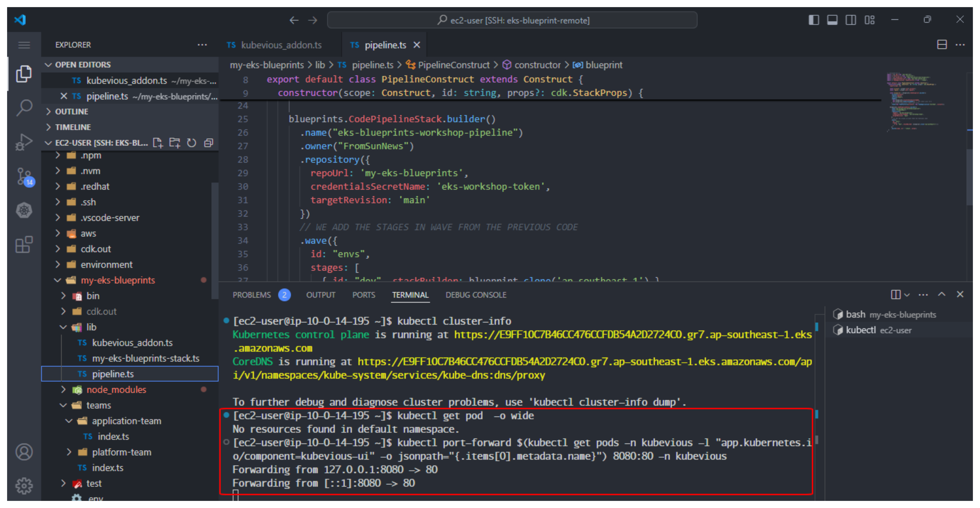The width and height of the screenshot is (980, 508).
Task: Collapse all folders in explorer
Action: click(208, 143)
